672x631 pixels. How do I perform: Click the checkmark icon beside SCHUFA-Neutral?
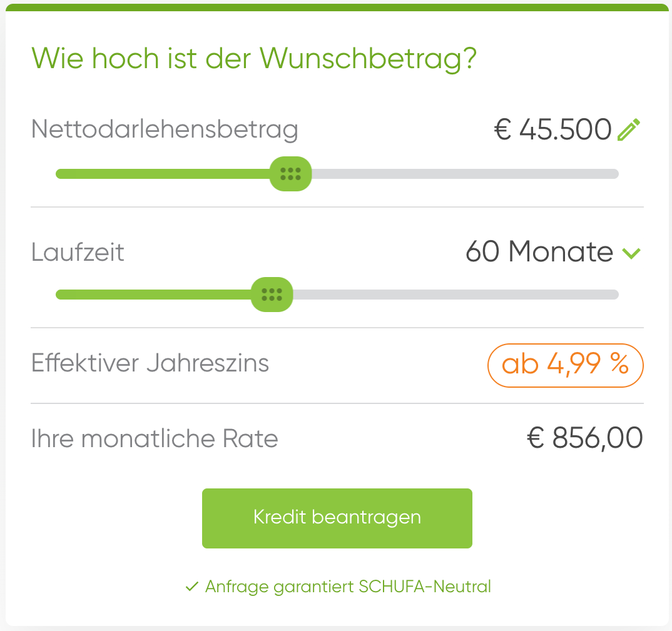coord(191,587)
